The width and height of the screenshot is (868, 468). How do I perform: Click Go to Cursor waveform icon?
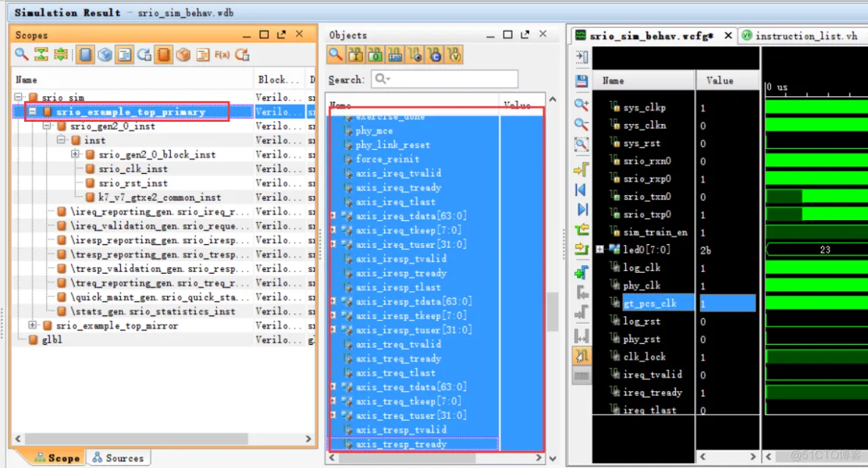581,169
